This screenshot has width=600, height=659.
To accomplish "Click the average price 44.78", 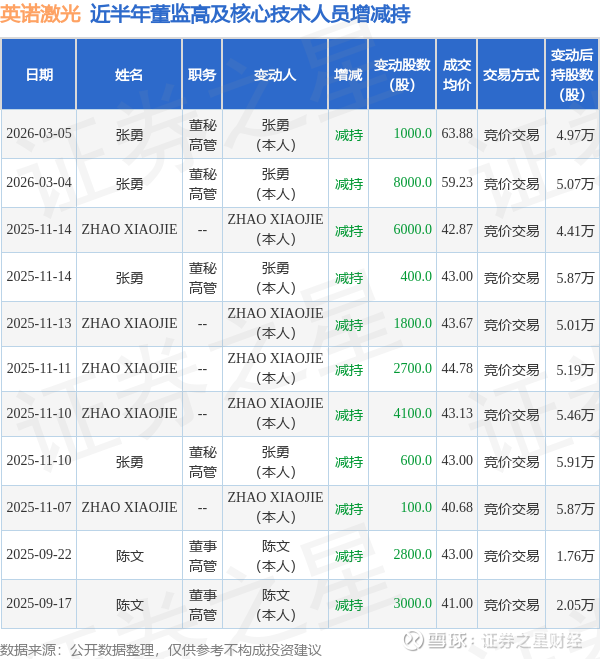I will [457, 368].
